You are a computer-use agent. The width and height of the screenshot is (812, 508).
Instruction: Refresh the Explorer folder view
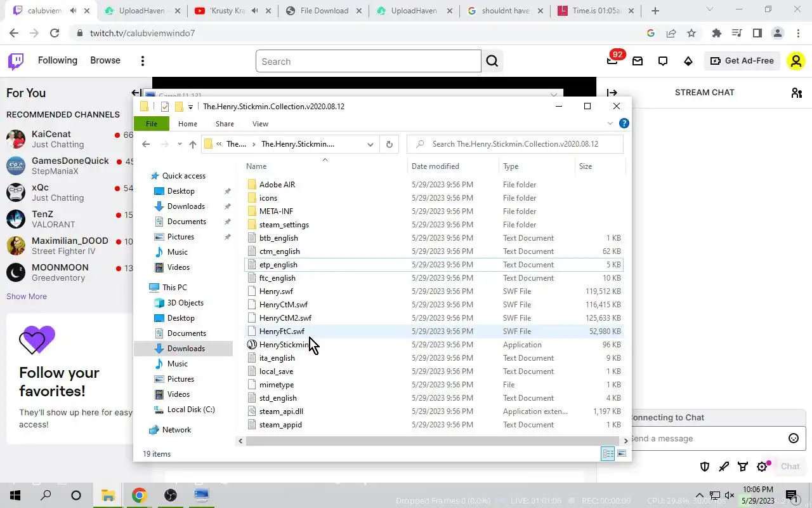[x=390, y=144]
